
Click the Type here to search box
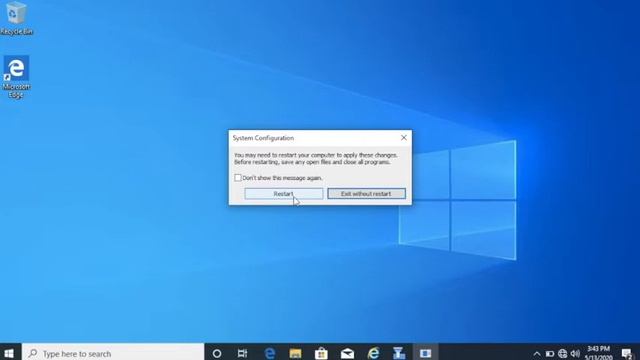[113, 353]
